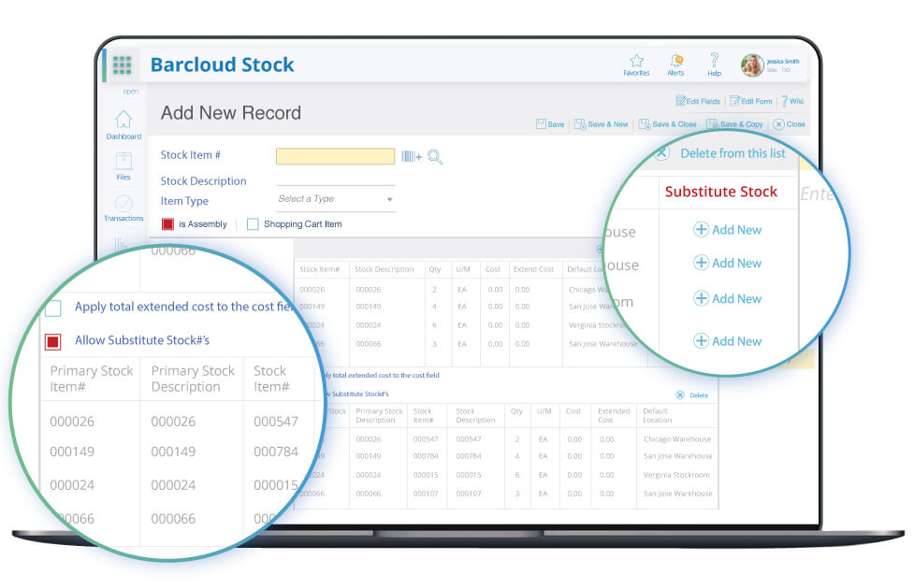Close the Add New Record form
The width and height of the screenshot is (914, 588).
(x=789, y=124)
